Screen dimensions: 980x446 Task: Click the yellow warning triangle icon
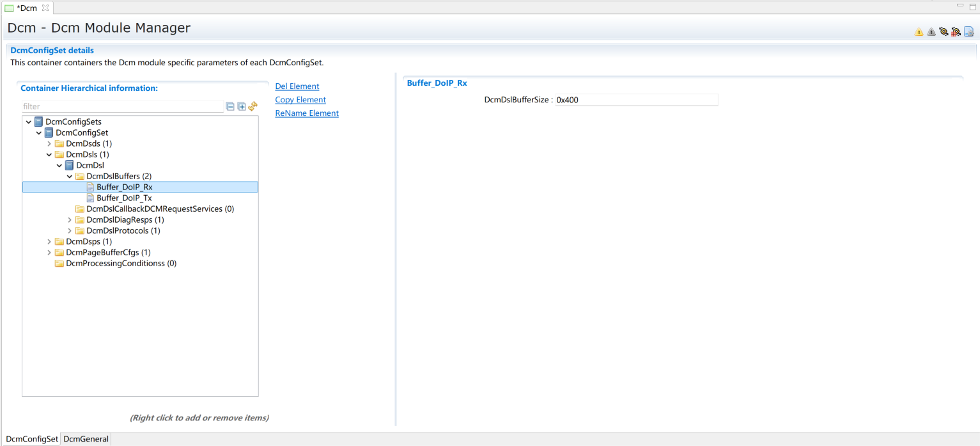(919, 32)
